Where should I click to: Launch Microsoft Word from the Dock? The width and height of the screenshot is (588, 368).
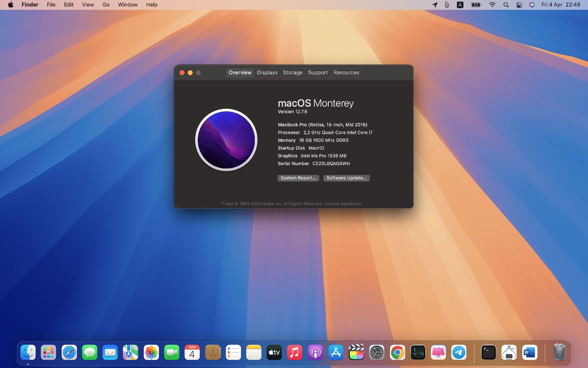(x=530, y=352)
